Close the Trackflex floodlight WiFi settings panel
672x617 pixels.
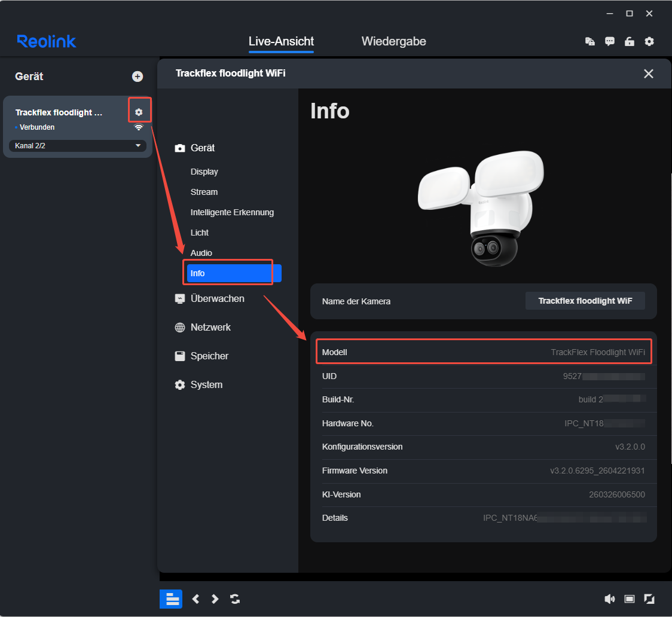tap(649, 74)
